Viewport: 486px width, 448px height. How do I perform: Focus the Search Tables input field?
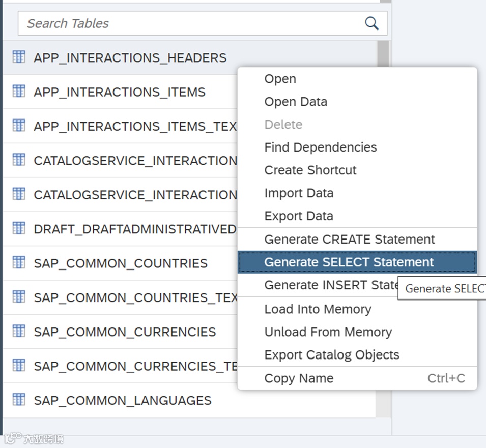[x=188, y=23]
